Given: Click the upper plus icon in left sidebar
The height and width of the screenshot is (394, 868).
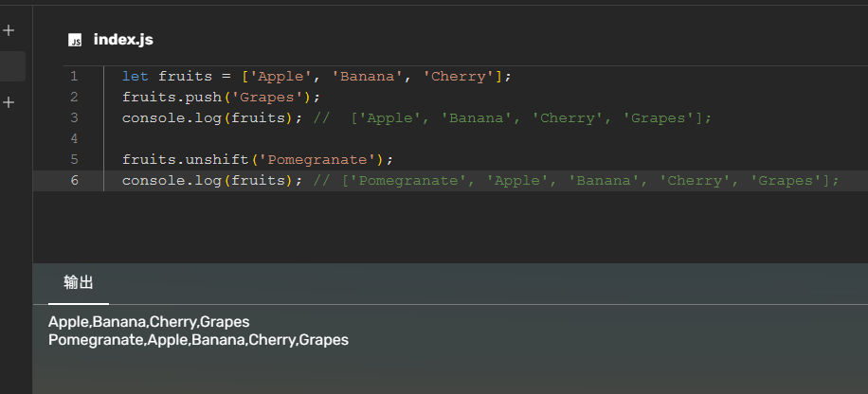Looking at the screenshot, I should (x=9, y=30).
